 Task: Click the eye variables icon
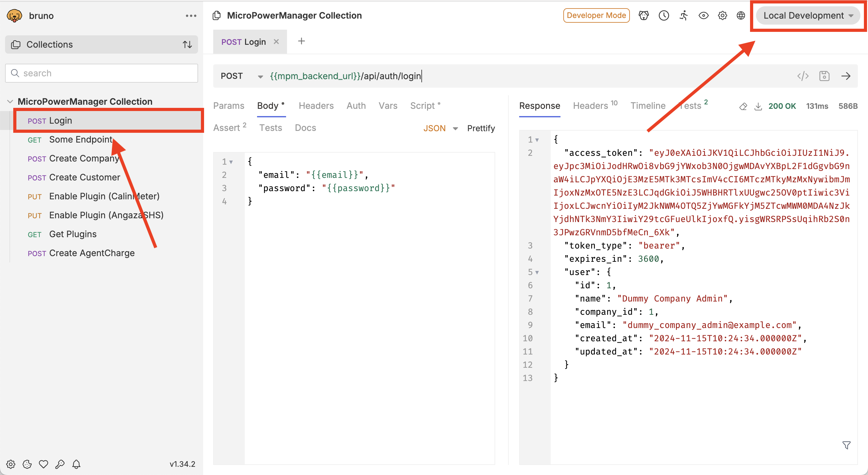point(704,15)
